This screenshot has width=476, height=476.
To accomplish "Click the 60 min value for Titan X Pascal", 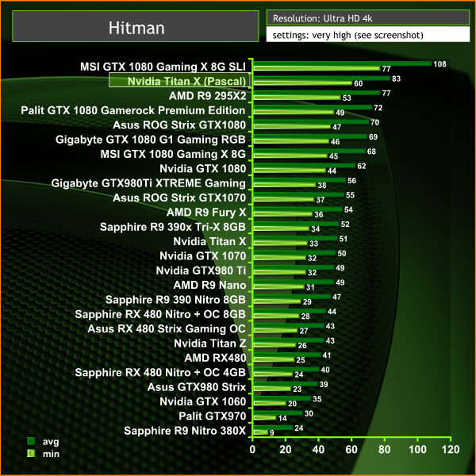I will pos(359,83).
